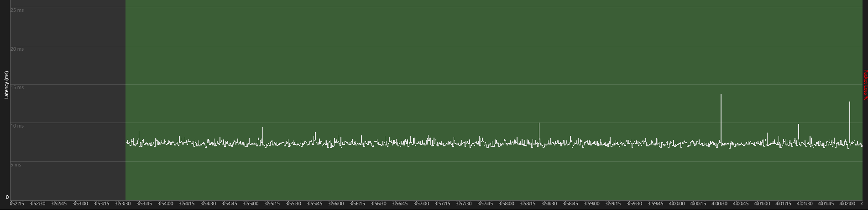868x214 pixels.
Task: Click the 4:01:45 time label
Action: point(826,203)
